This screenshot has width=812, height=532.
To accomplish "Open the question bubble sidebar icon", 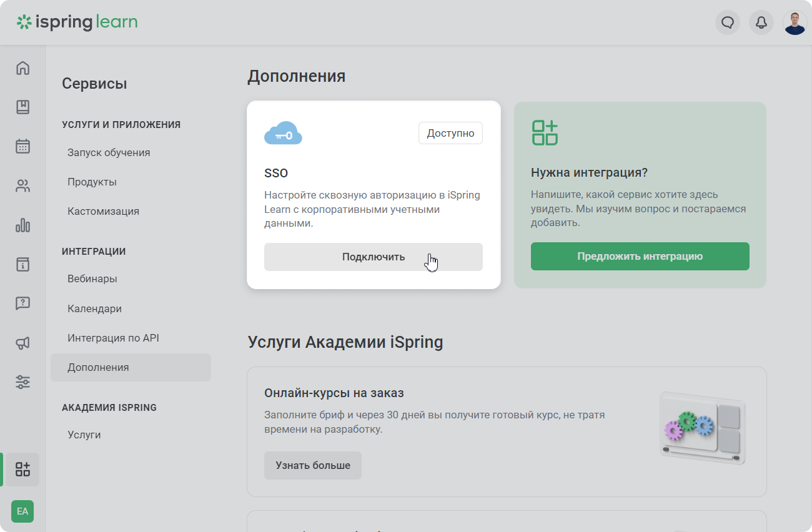I will (x=23, y=303).
